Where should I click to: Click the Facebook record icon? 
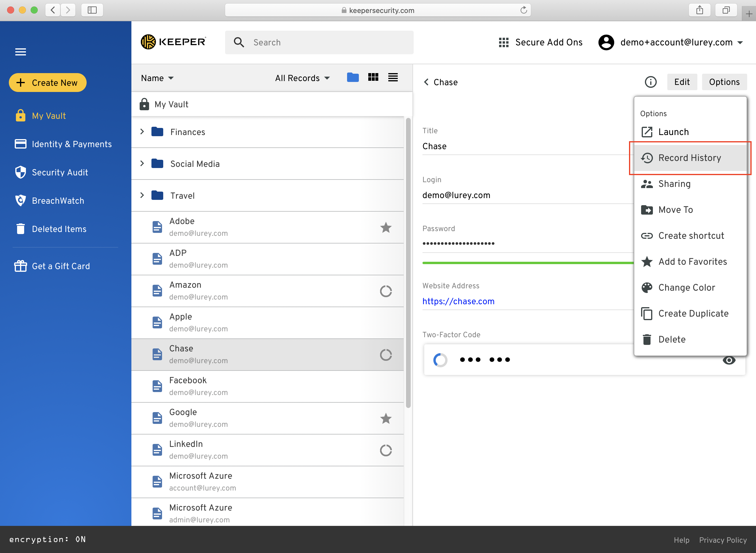[157, 386]
